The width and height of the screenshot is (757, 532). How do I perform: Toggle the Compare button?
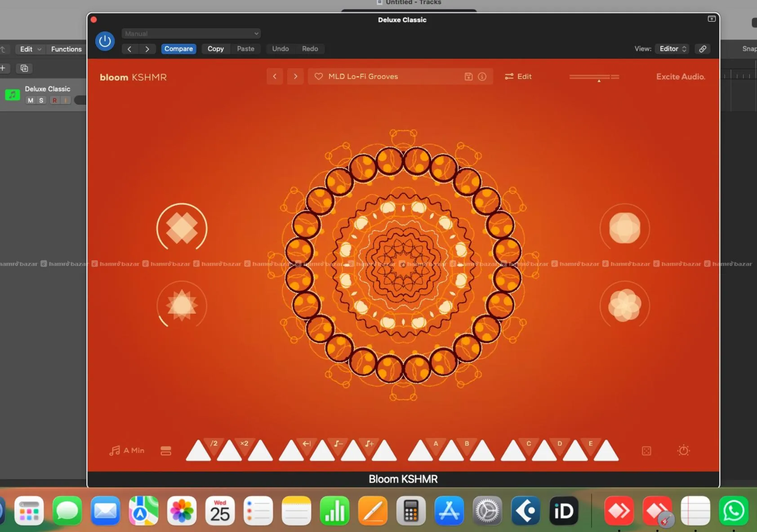point(178,49)
